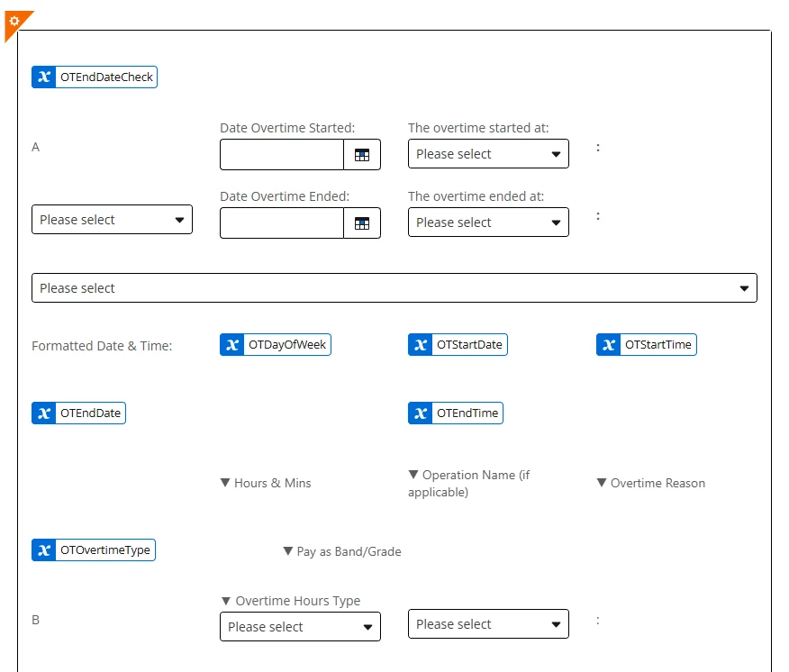Expand the Pay as Band/Grade section
Viewport: 789px width, 672px height.
click(342, 551)
